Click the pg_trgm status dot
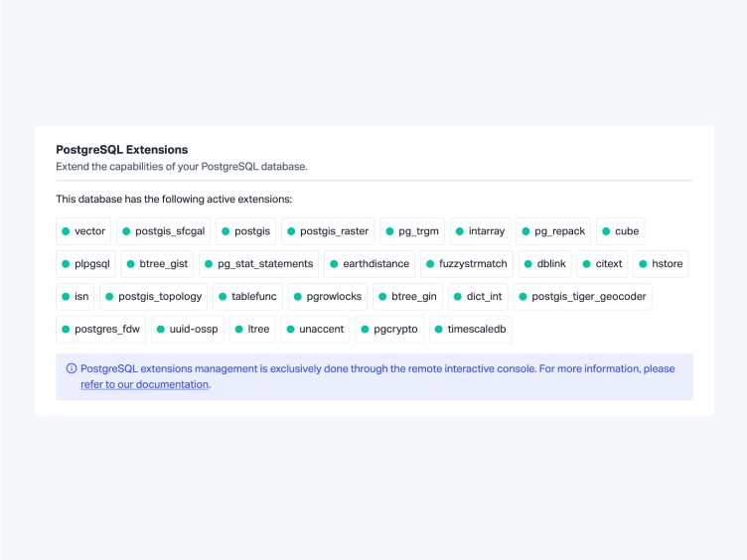The height and width of the screenshot is (560, 747). 390,231
